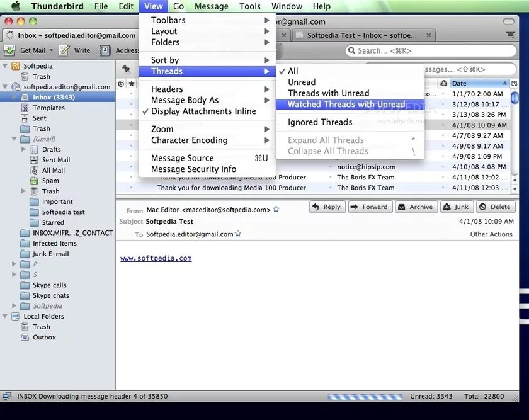Open the Sort by submenu
Image resolution: width=529 pixels, height=420 pixels.
pyautogui.click(x=207, y=60)
